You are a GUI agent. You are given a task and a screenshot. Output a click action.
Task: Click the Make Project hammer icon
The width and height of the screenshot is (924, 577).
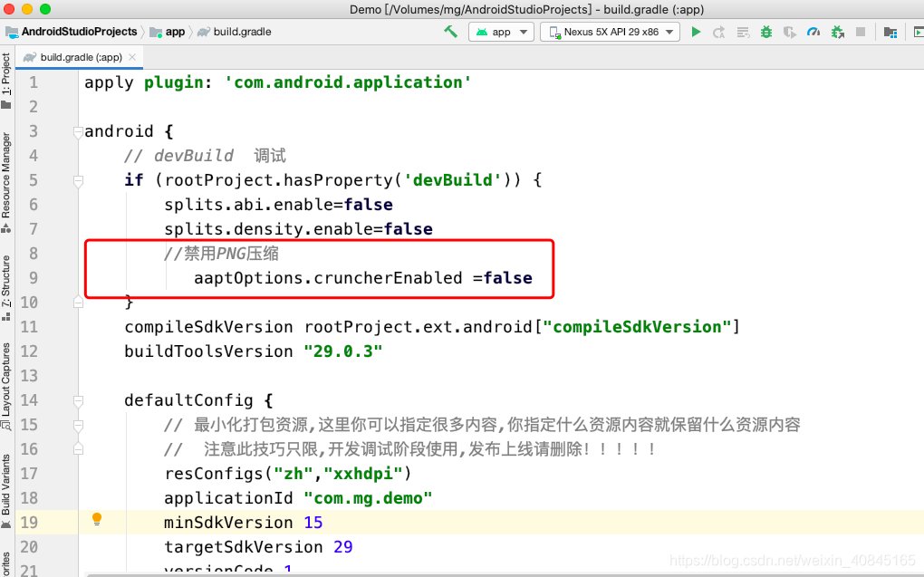click(451, 32)
